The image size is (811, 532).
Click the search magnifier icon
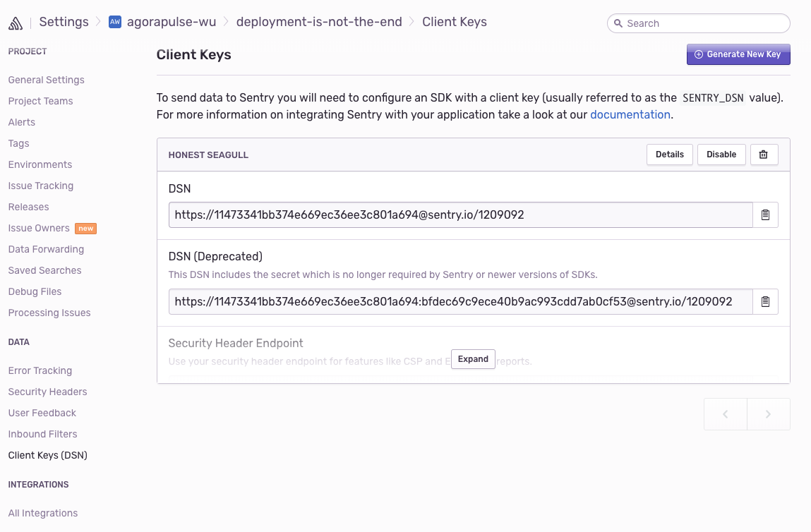[618, 23]
